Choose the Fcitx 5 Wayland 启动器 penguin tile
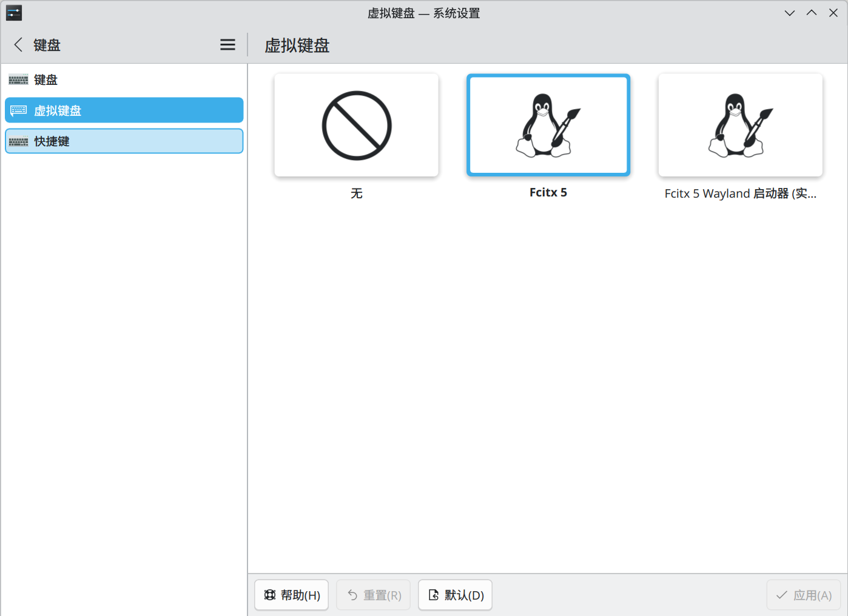Screen dimensions: 848x616 tap(740, 126)
